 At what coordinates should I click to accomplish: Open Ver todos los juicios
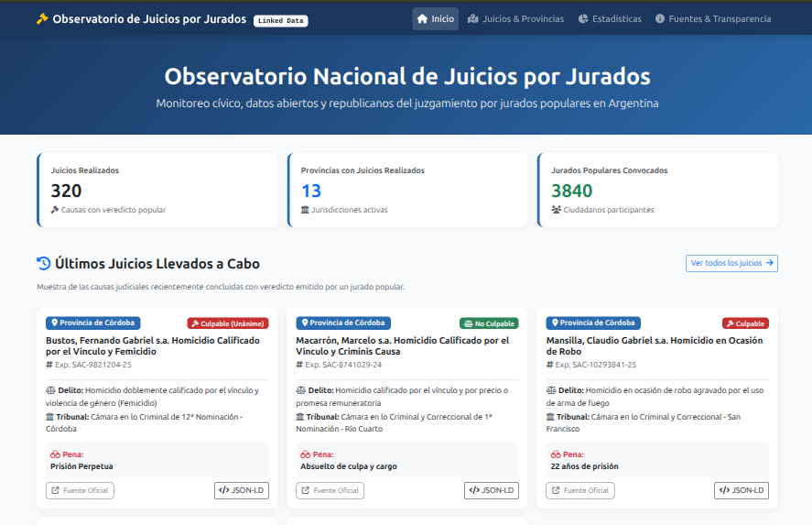(731, 263)
